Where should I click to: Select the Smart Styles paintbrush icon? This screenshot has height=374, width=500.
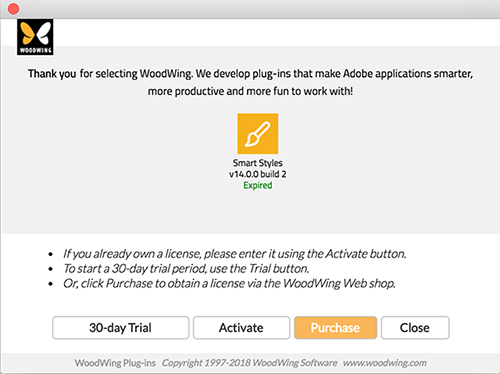pyautogui.click(x=258, y=134)
